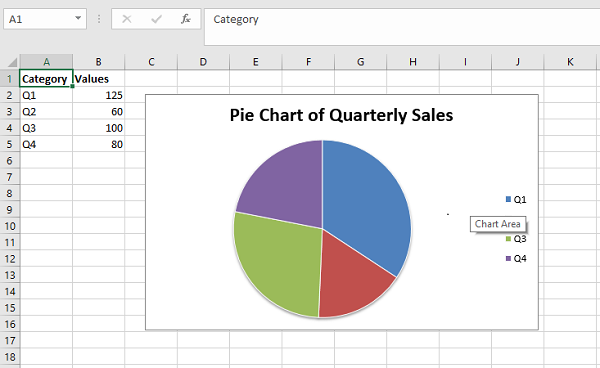Image resolution: width=600 pixels, height=368 pixels.
Task: Select the Q3 legend green marker
Action: tap(508, 239)
